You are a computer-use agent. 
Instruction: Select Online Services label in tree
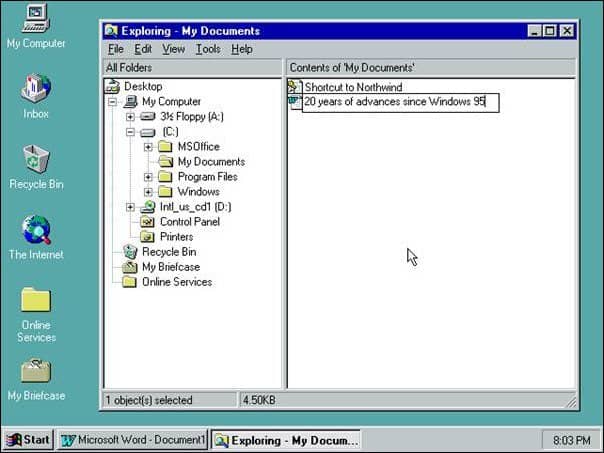[177, 282]
